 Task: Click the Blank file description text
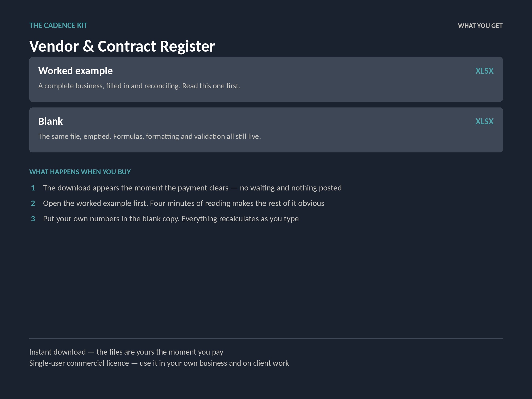point(149,136)
